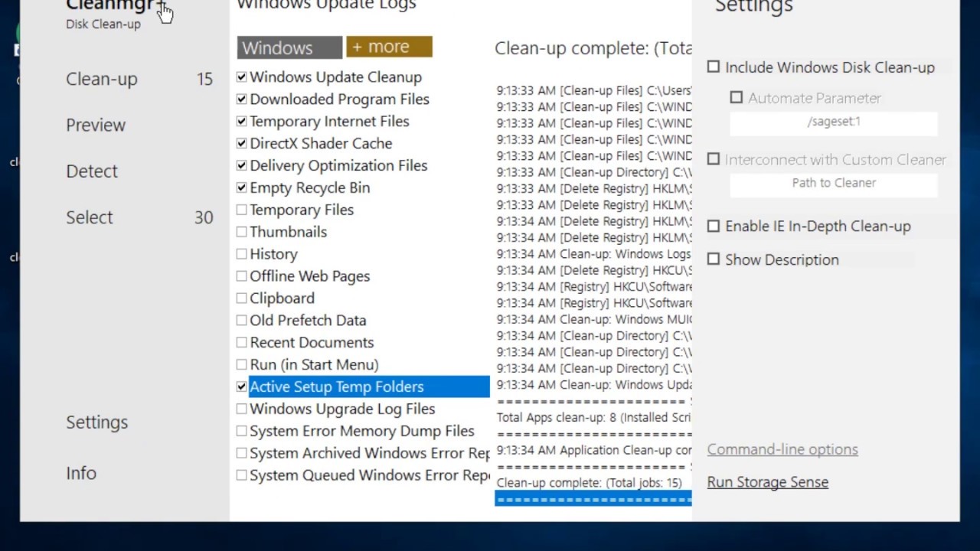Open the Preview menu item
Viewport: 980px width, 551px height.
pyautogui.click(x=96, y=125)
